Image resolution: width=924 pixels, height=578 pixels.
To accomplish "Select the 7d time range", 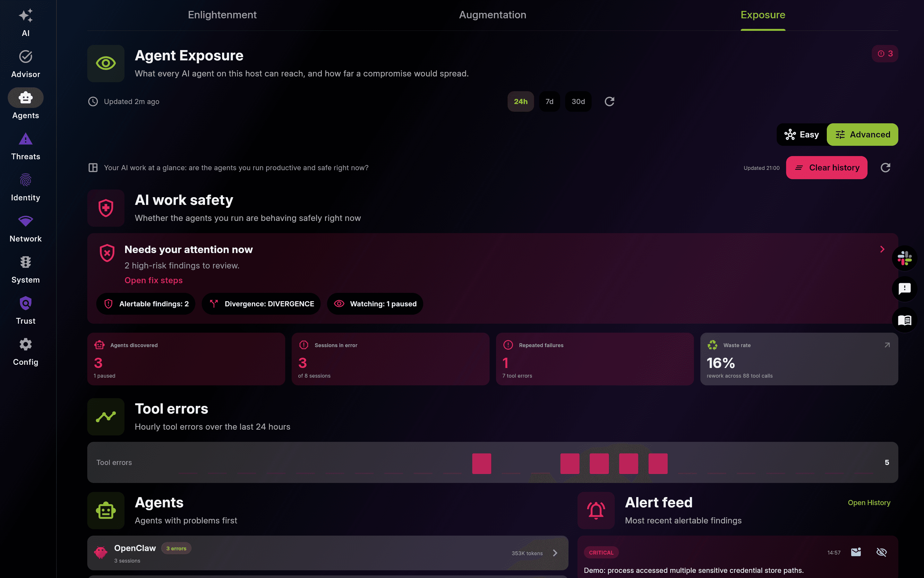I will click(550, 101).
